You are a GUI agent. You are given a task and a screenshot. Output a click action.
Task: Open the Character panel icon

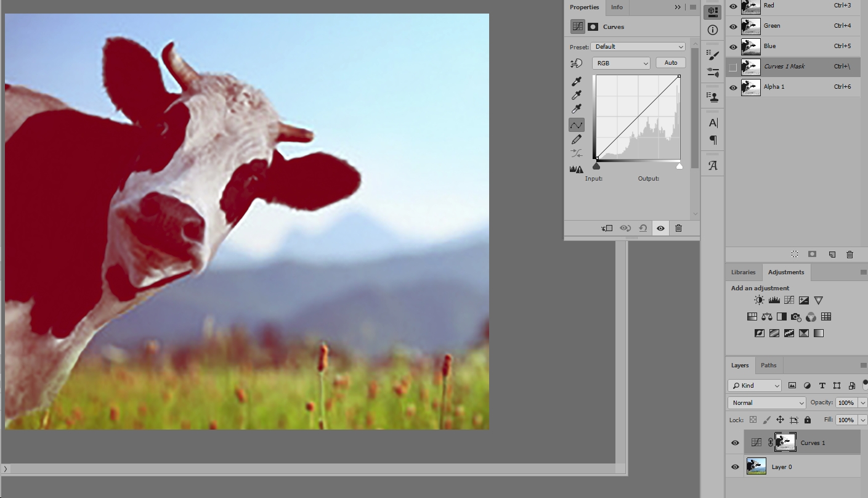pyautogui.click(x=713, y=123)
